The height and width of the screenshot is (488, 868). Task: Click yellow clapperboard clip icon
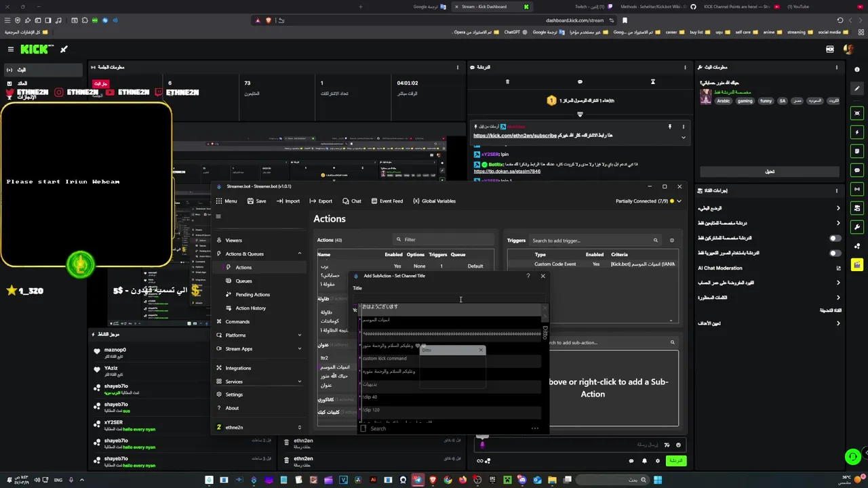858,265
